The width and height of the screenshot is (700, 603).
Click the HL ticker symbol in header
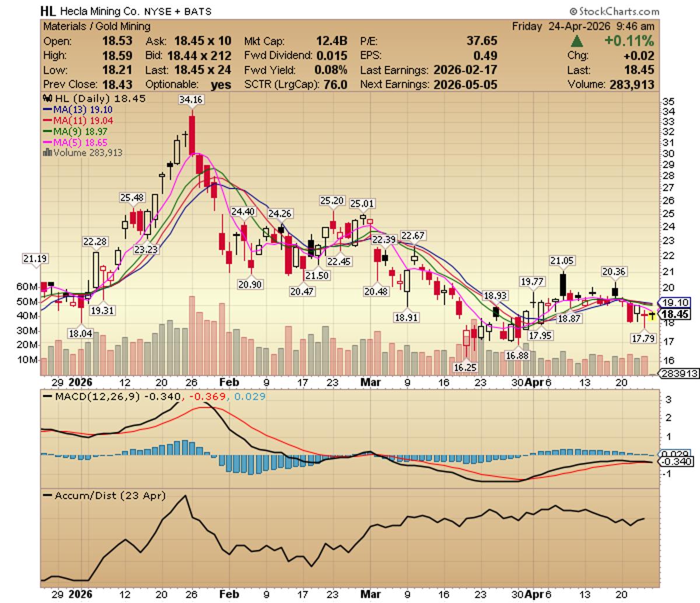(48, 11)
